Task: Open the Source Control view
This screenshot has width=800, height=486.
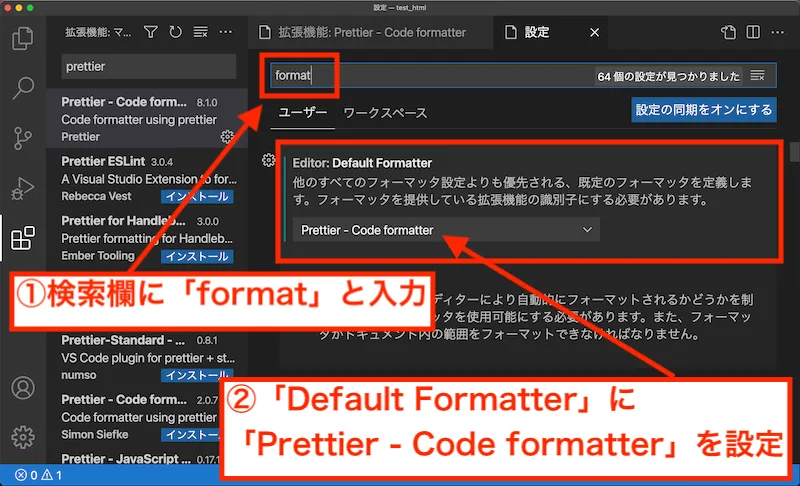Action: pyautogui.click(x=22, y=138)
